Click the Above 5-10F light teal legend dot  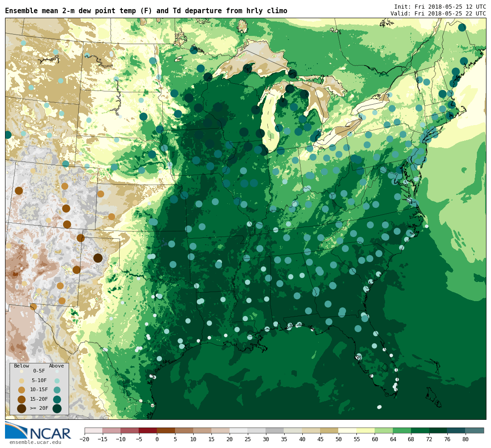tap(57, 381)
